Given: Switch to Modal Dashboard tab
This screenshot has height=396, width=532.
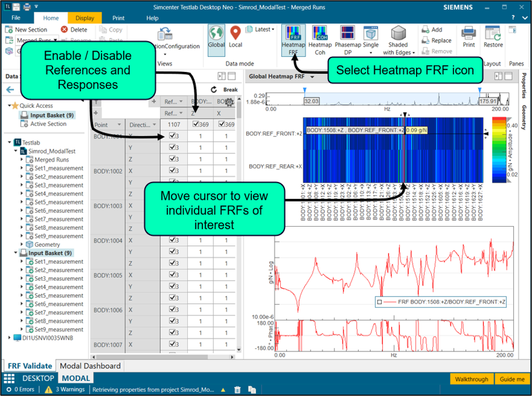Looking at the screenshot, I should pos(90,366).
